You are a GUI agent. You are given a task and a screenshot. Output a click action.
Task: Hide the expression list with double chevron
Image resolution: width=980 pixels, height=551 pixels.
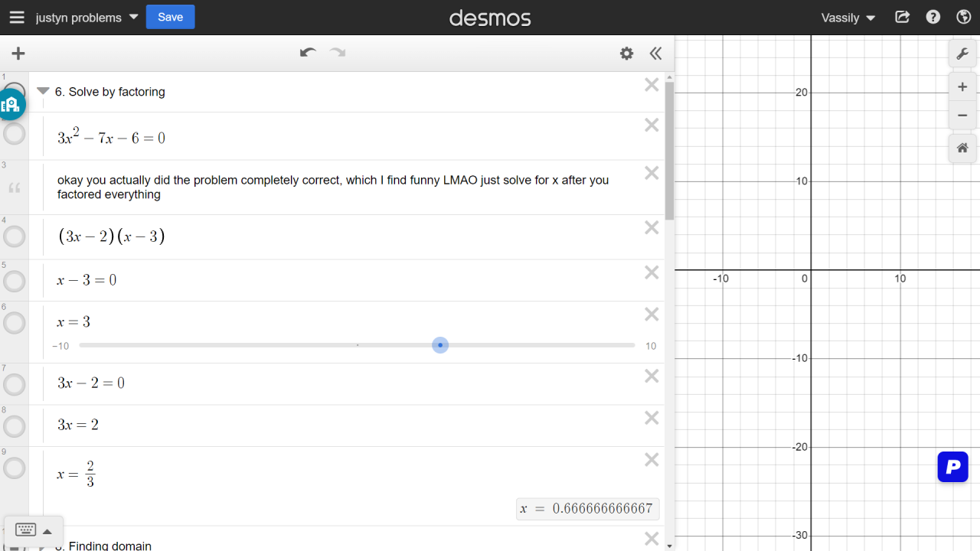tap(655, 54)
